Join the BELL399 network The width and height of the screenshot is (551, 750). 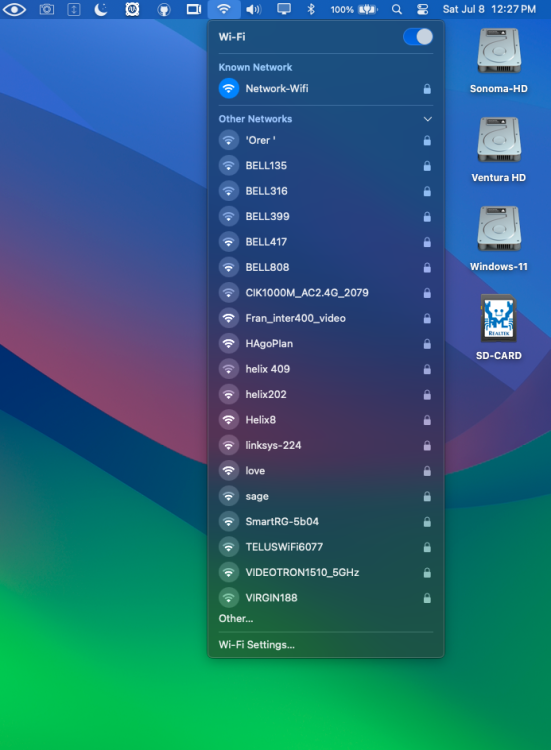tap(326, 216)
